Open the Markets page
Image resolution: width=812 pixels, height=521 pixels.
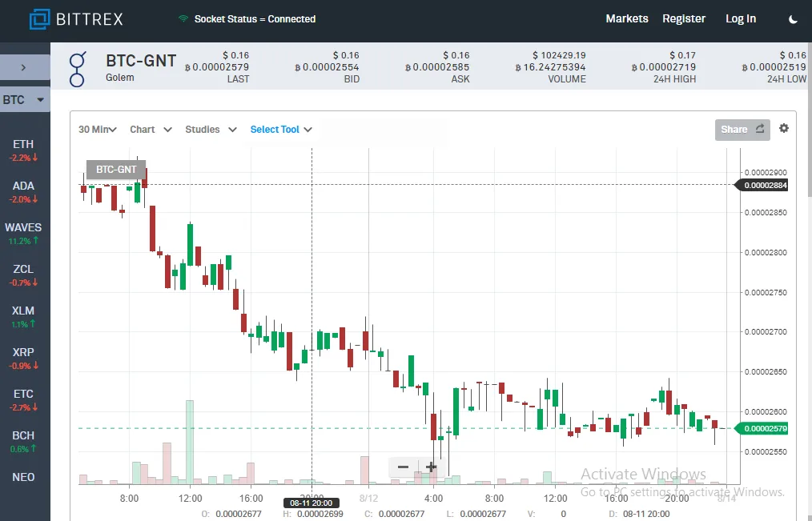coord(626,18)
